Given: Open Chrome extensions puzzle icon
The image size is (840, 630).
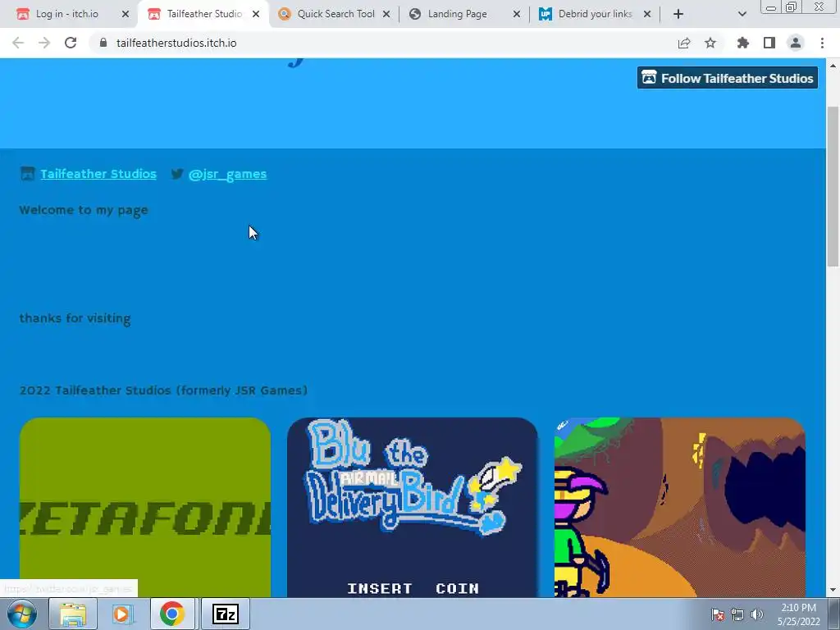Looking at the screenshot, I should (743, 43).
